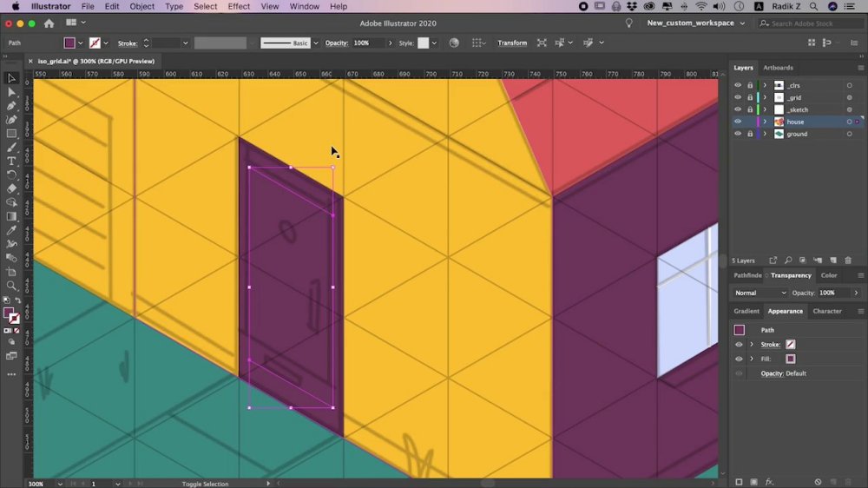Image resolution: width=868 pixels, height=488 pixels.
Task: Select the Curvature tool
Action: coord(11,120)
